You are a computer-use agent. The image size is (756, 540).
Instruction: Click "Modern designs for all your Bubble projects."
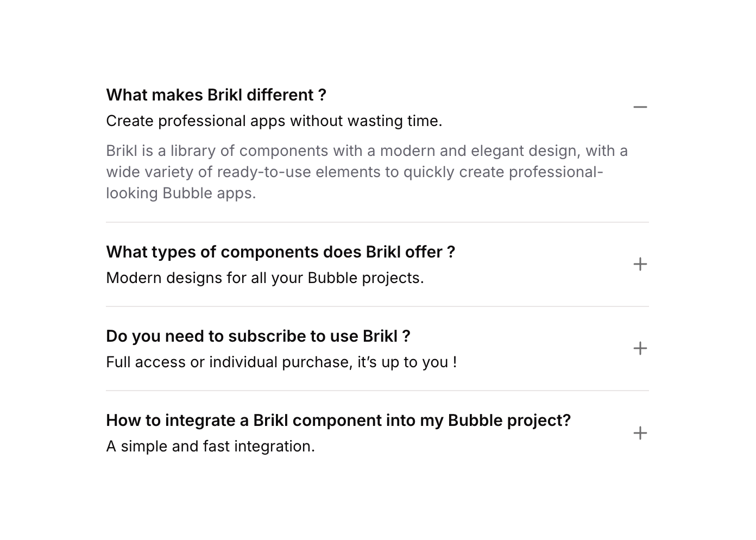pos(264,278)
